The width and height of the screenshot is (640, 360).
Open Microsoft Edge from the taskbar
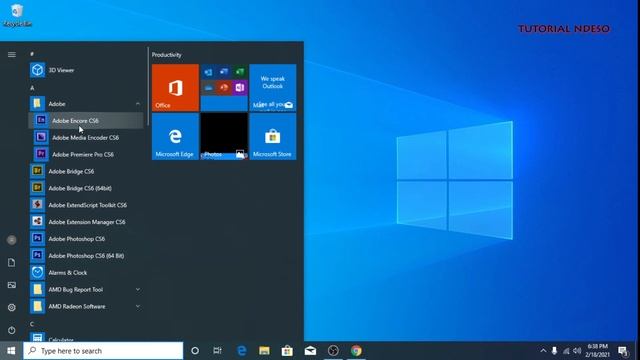pos(242,351)
